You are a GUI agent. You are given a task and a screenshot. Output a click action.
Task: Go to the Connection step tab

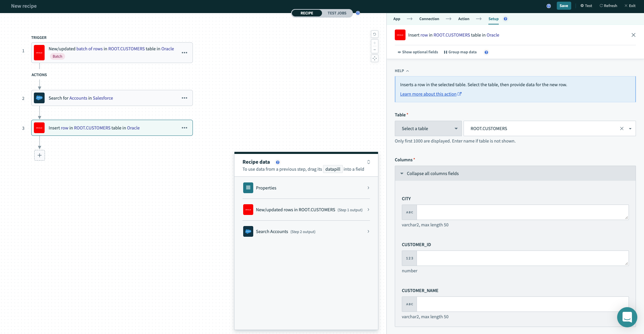tap(429, 19)
